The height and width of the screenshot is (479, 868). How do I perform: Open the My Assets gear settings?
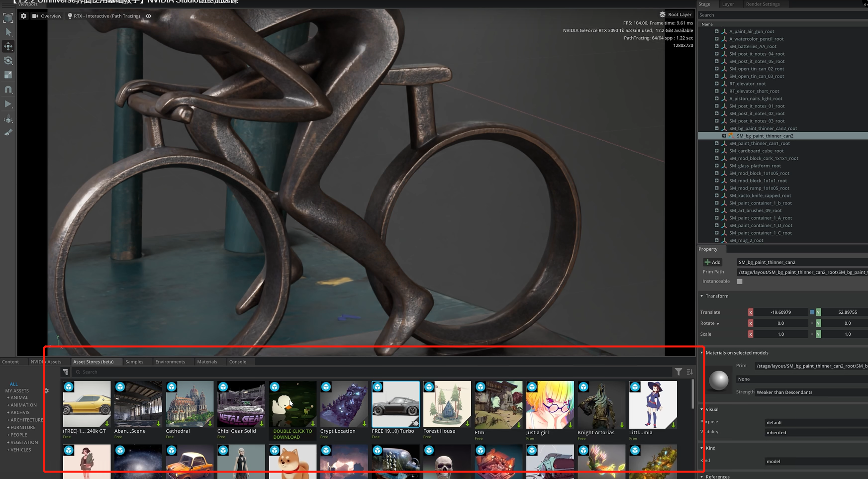coord(47,391)
